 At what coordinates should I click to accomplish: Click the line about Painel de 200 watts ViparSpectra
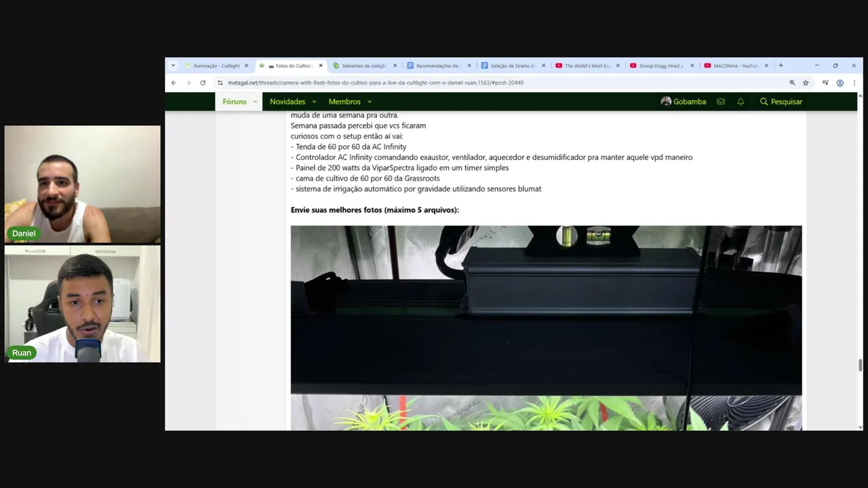coord(399,167)
